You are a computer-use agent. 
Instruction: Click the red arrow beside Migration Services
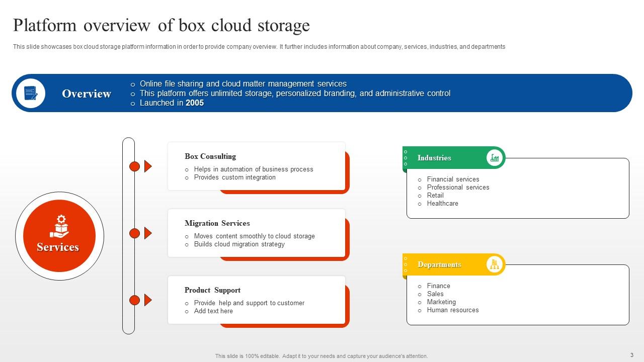(147, 233)
